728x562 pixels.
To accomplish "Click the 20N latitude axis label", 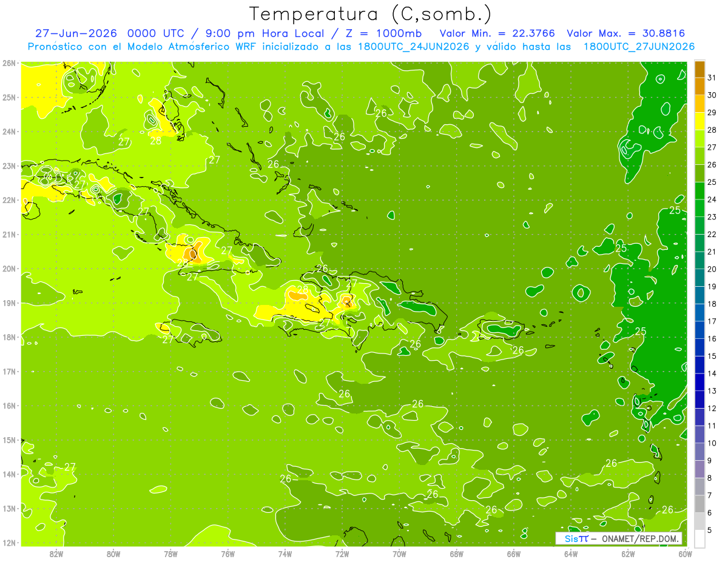I will (x=8, y=269).
